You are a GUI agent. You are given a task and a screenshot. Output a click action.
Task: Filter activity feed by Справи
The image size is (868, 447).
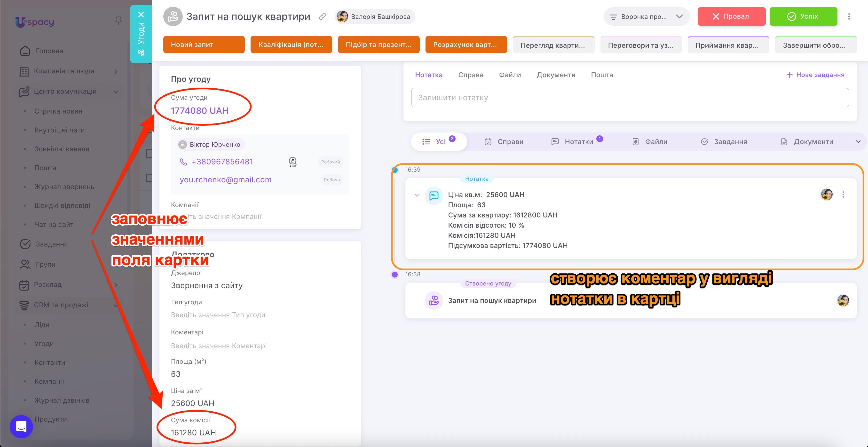click(x=504, y=142)
